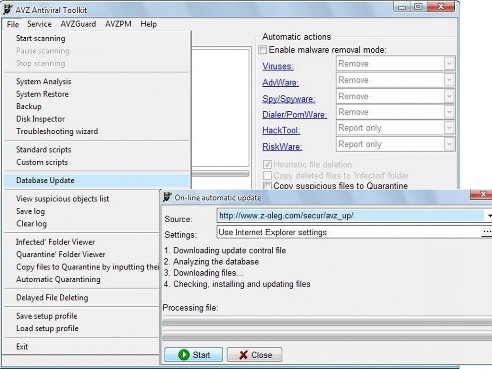Image resolution: width=492 pixels, height=369 pixels.
Task: Open the Spy/Spyware action dropdown
Action: click(449, 96)
